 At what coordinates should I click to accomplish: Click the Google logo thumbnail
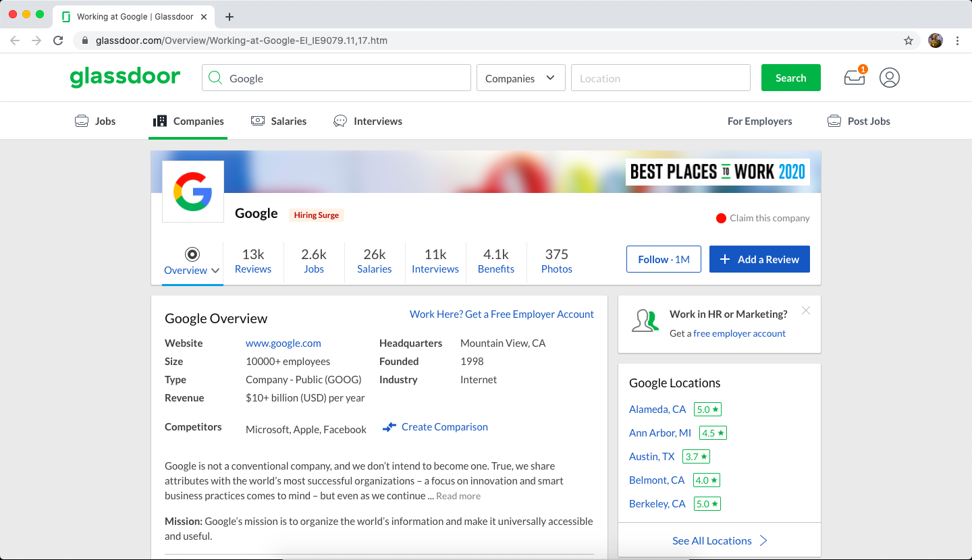[x=193, y=192]
